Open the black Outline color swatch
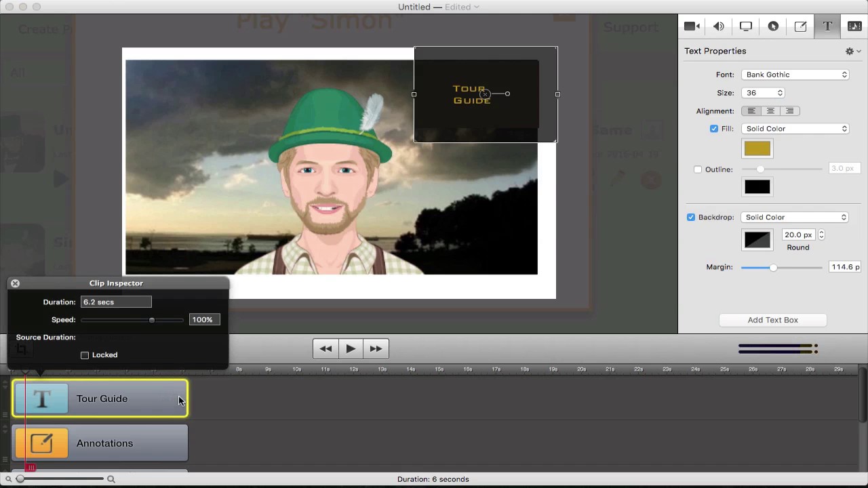 pos(757,187)
